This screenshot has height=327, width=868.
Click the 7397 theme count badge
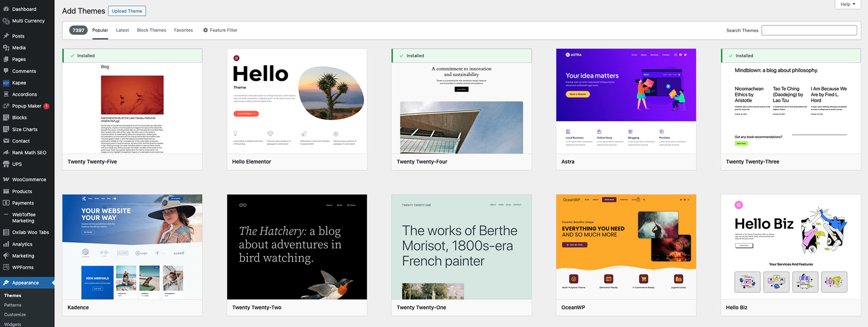(x=78, y=30)
